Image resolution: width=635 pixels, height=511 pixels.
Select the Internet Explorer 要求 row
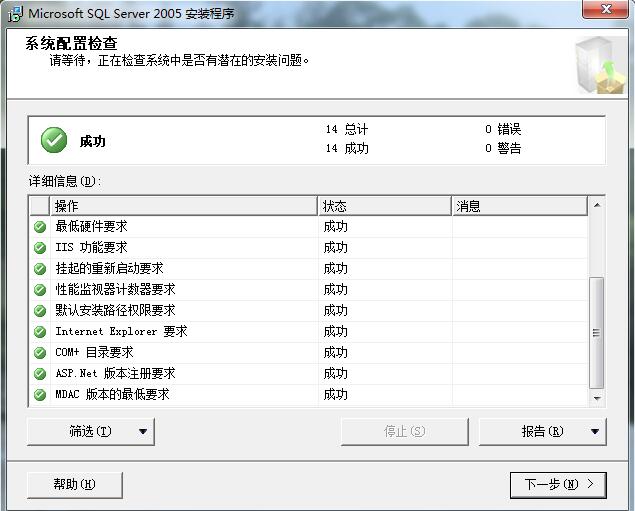pos(309,332)
